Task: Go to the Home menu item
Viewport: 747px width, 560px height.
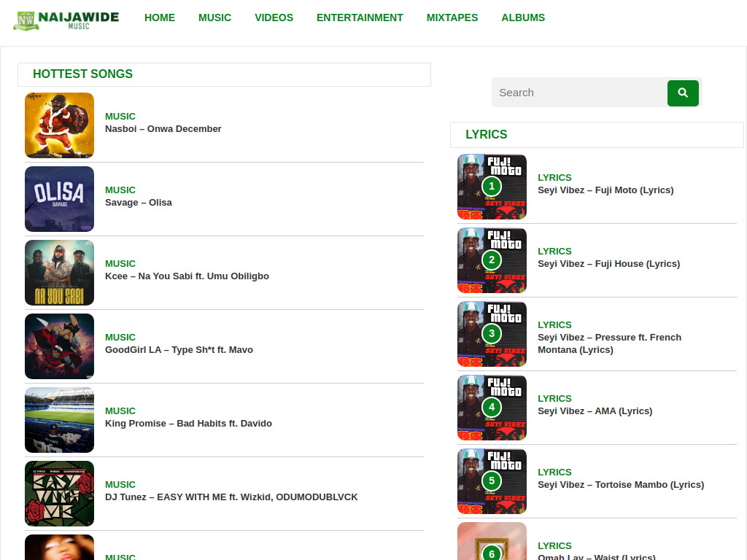Action: (160, 17)
